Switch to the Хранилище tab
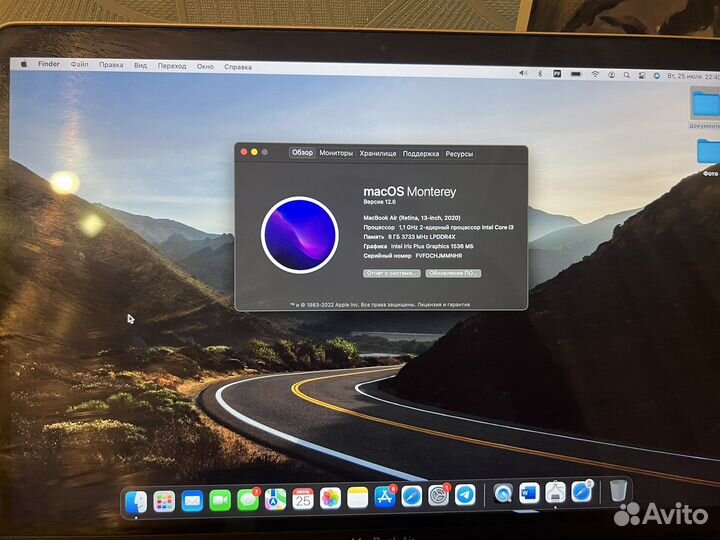 click(x=378, y=153)
